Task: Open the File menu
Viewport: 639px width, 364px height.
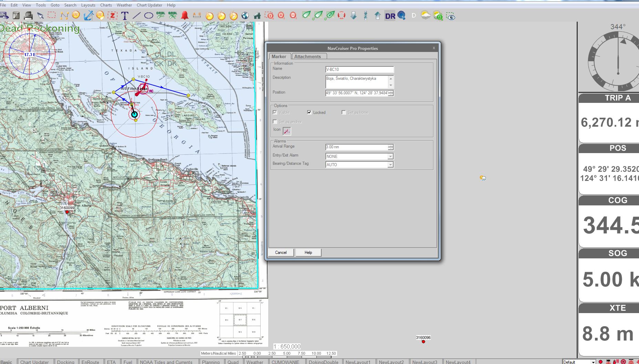Action: click(x=3, y=5)
